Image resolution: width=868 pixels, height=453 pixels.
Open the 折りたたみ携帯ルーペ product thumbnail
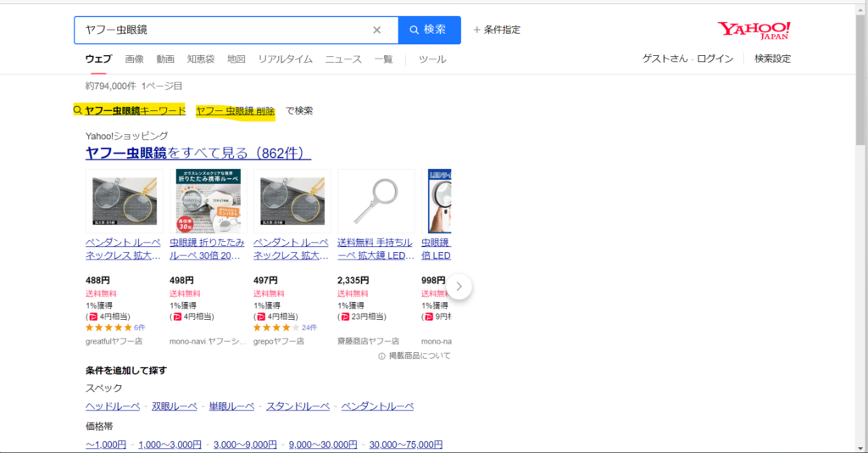(x=209, y=202)
